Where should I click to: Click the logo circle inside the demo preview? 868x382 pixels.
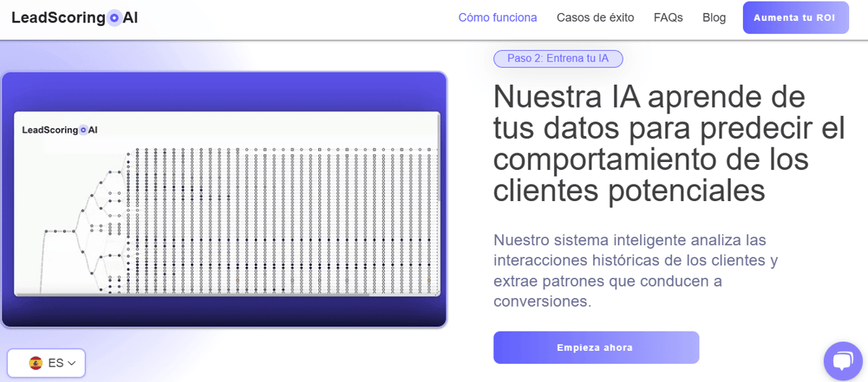point(83,130)
